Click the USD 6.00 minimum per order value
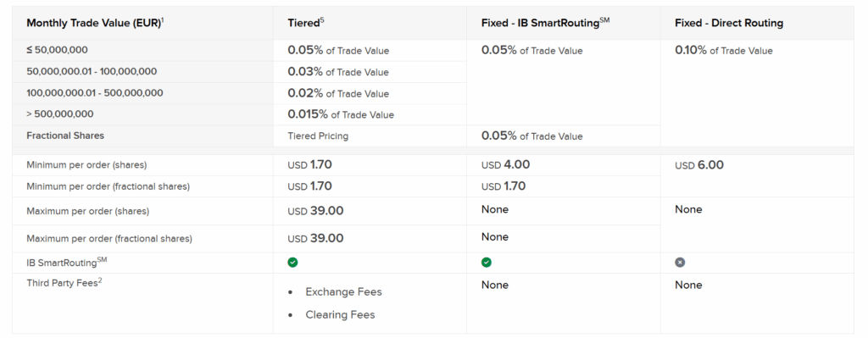This screenshot has height=338, width=868. (699, 165)
